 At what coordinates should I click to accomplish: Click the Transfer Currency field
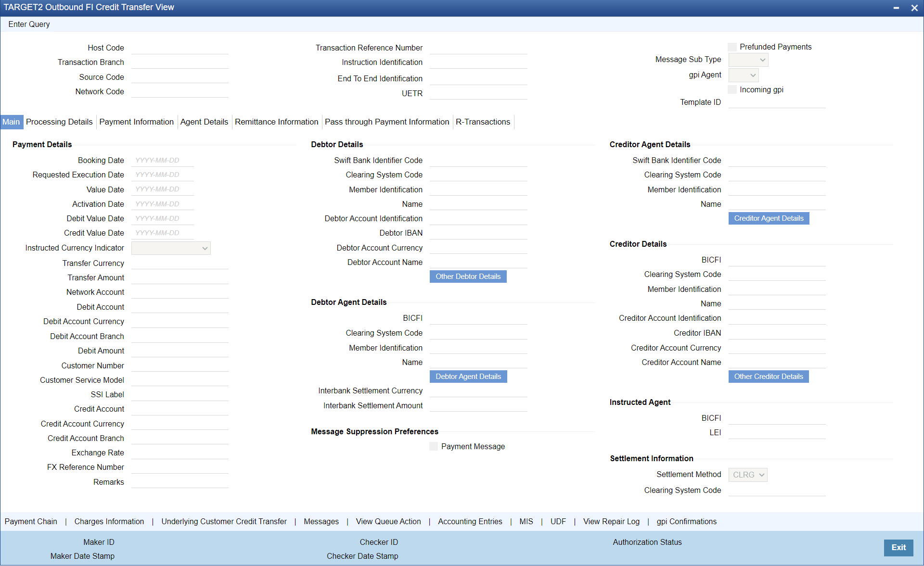click(x=180, y=264)
